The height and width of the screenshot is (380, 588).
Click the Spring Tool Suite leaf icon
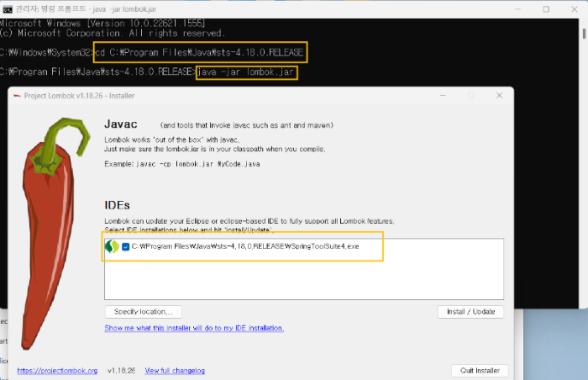click(x=112, y=246)
